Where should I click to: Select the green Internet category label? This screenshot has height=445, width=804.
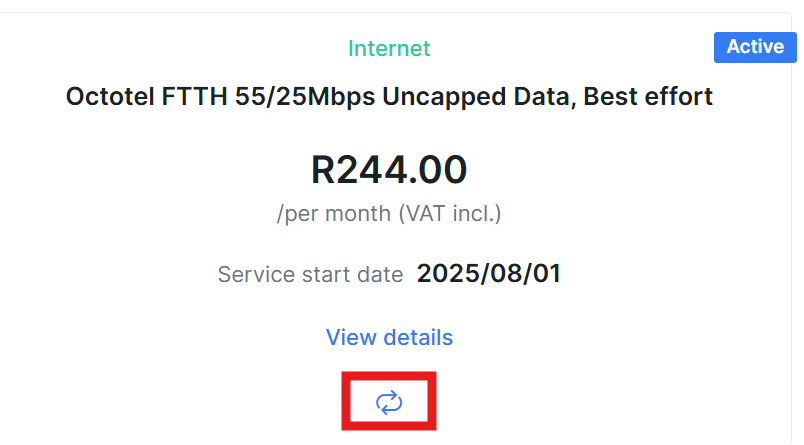389,48
